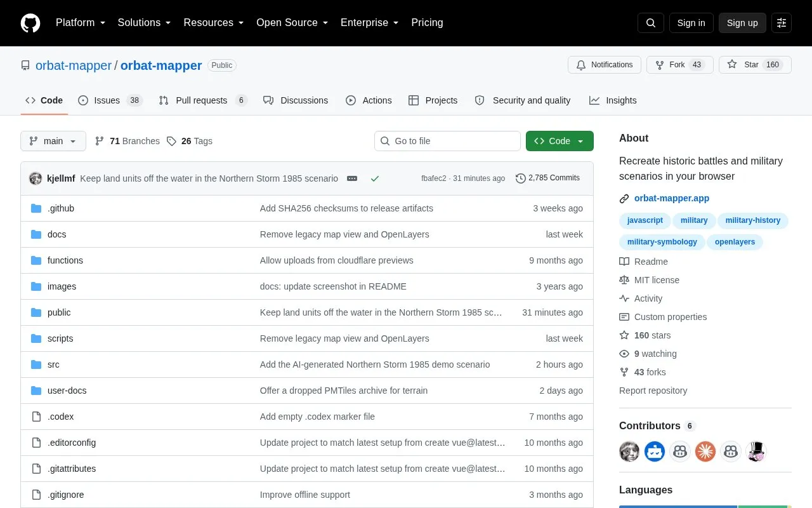Expand the Platform menu

(80, 23)
